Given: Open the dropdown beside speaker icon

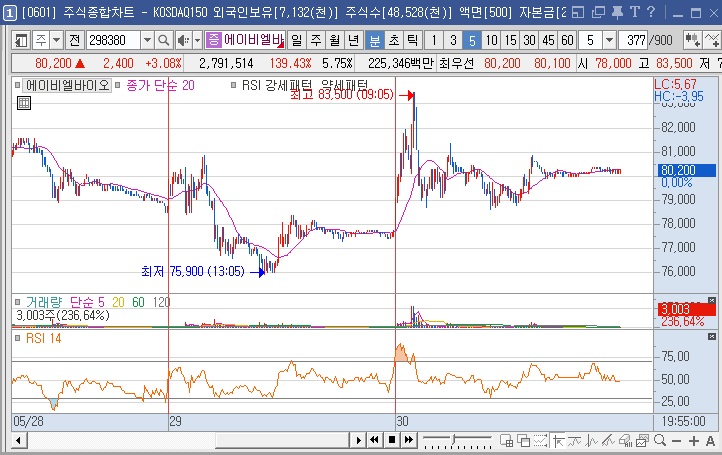Looking at the screenshot, I should [x=197, y=41].
